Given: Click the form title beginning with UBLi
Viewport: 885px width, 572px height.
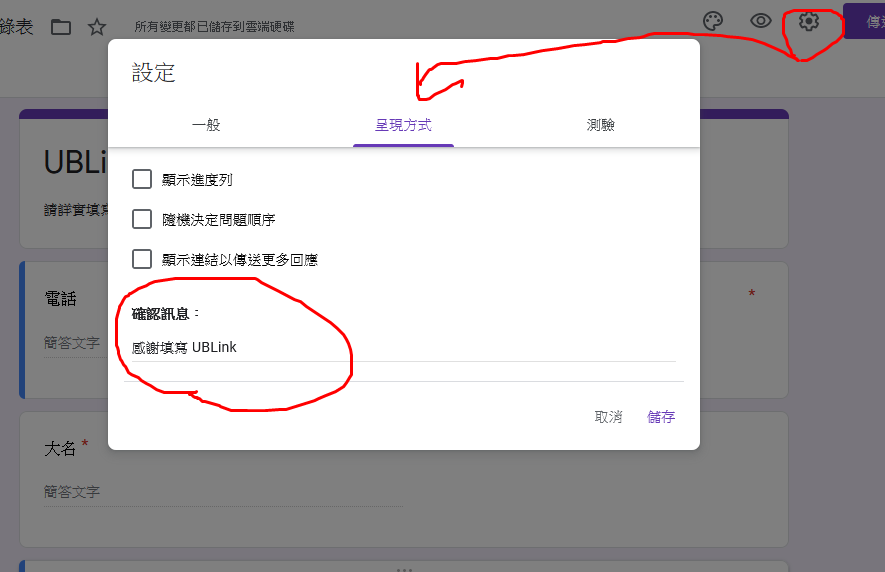Looking at the screenshot, I should [x=76, y=162].
